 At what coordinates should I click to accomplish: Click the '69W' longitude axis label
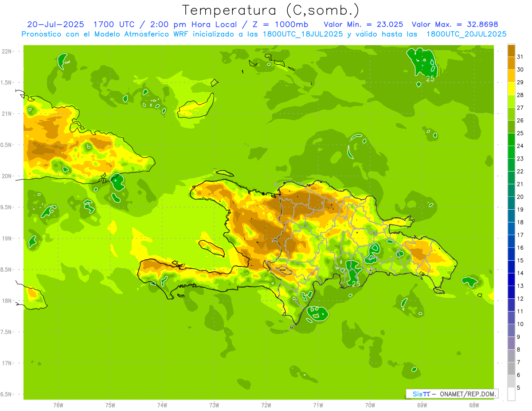coord(422,405)
